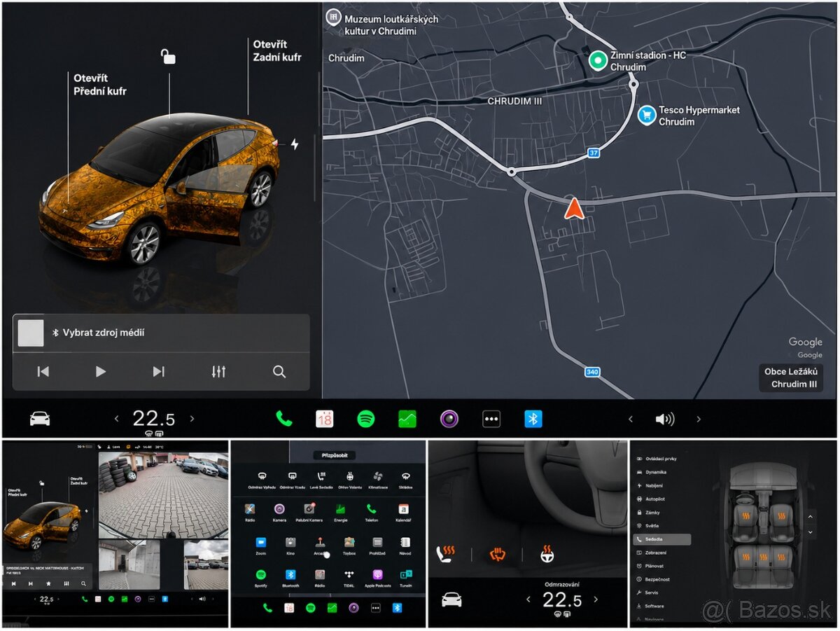
Task: Open Otevřít Přední kufr front trunk
Action: pyautogui.click(x=100, y=84)
